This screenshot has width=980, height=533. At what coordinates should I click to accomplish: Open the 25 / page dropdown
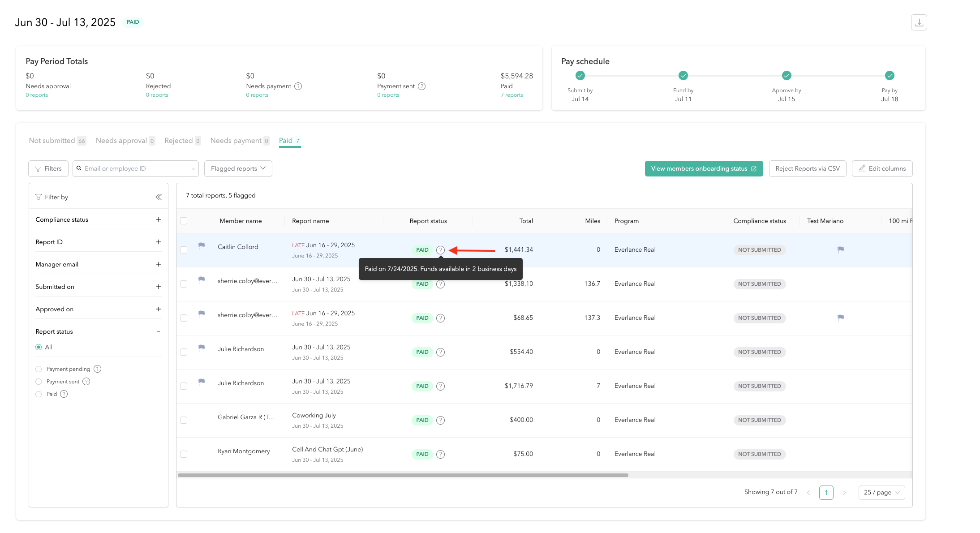(881, 492)
